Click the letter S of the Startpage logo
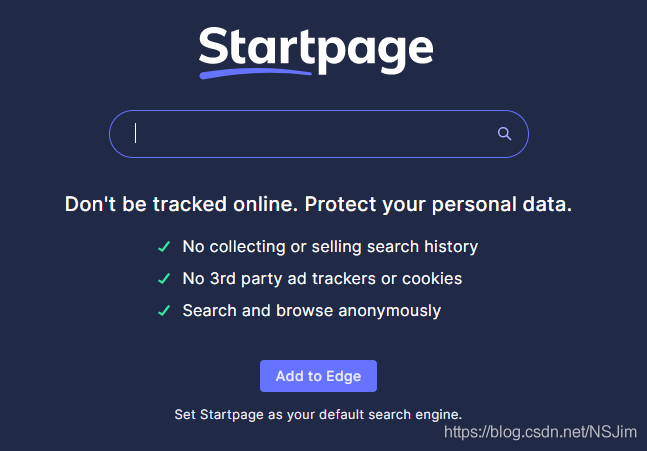This screenshot has height=451, width=647. [x=213, y=46]
